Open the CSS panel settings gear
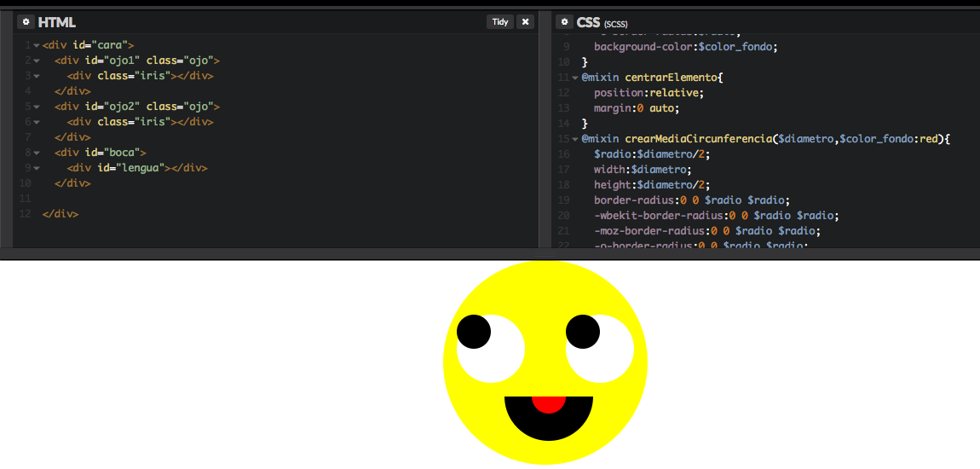The height and width of the screenshot is (469, 980). [x=564, y=22]
